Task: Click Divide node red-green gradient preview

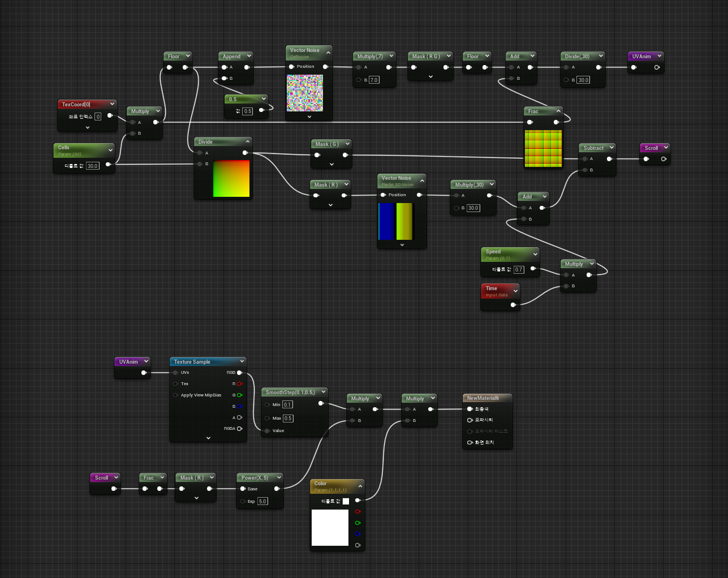Action: (x=231, y=179)
